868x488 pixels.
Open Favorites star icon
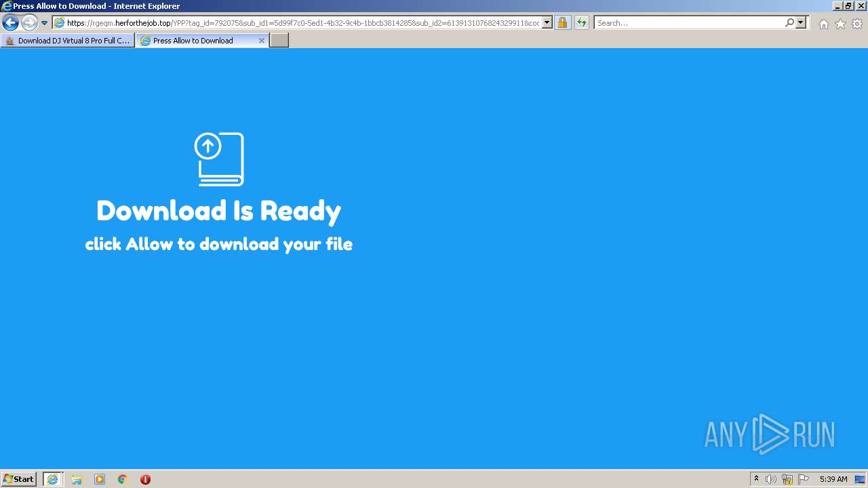coord(840,24)
